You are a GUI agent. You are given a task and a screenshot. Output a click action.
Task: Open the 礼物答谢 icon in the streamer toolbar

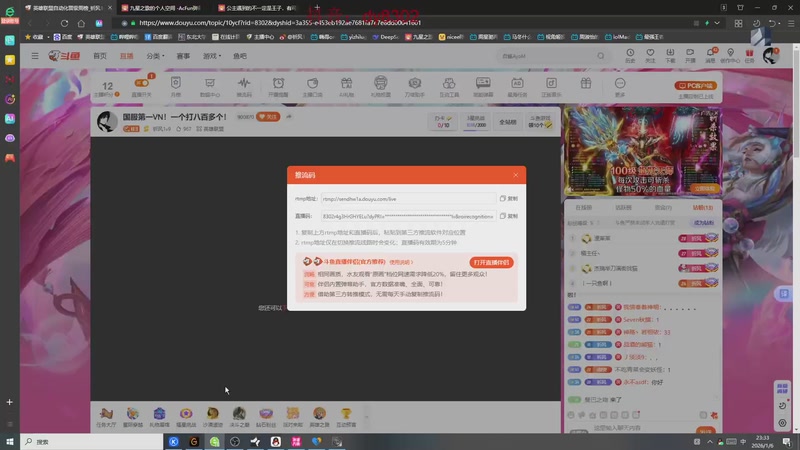pos(381,86)
